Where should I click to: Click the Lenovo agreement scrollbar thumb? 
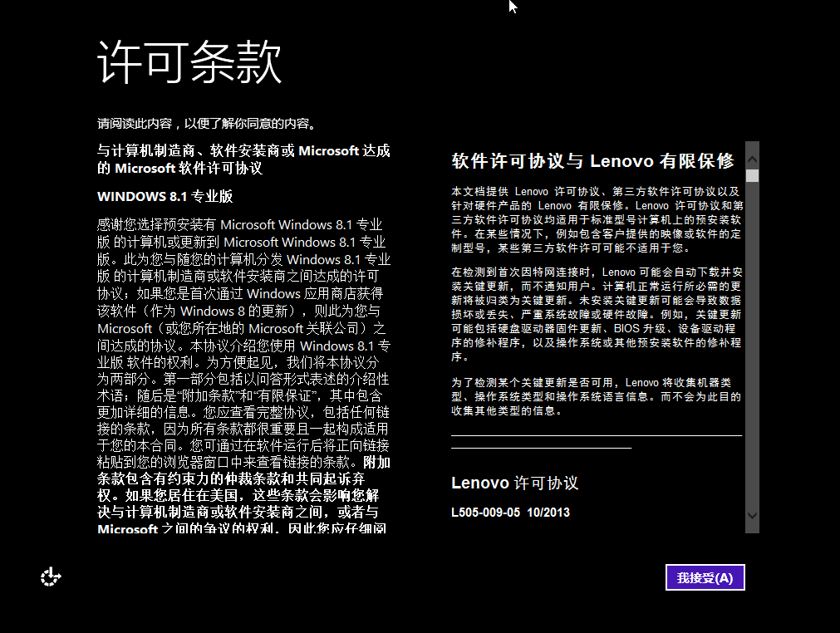point(752,175)
